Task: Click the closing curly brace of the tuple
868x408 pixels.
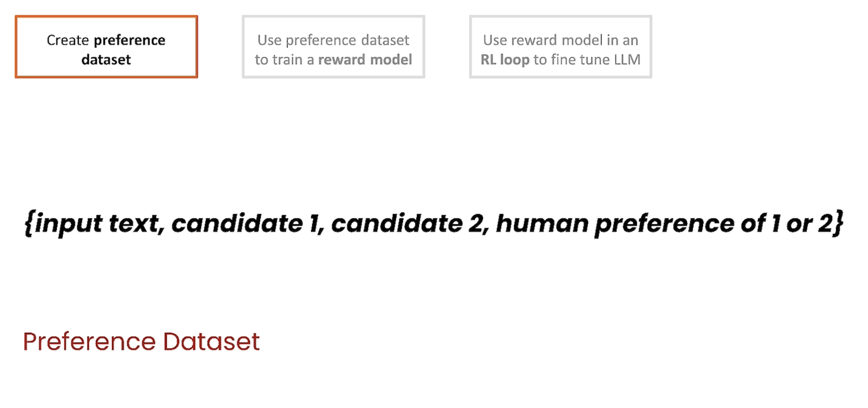Action: pos(838,223)
